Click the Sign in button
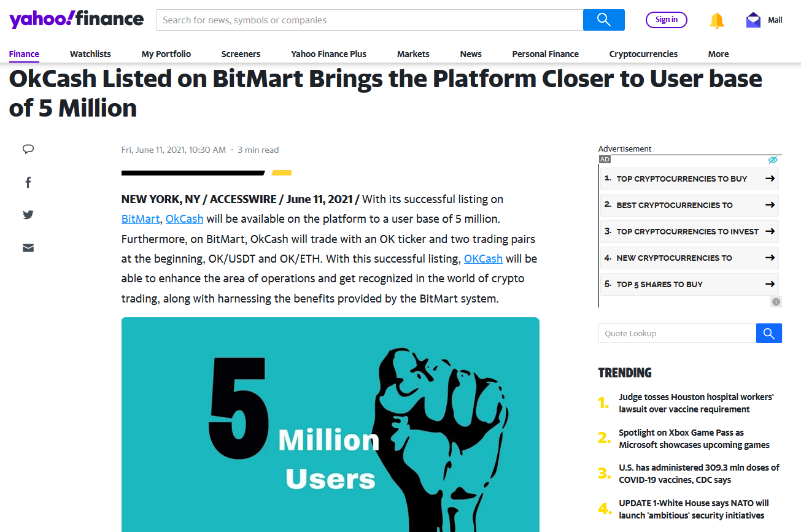Viewport: 801px width, 532px height. tap(667, 20)
